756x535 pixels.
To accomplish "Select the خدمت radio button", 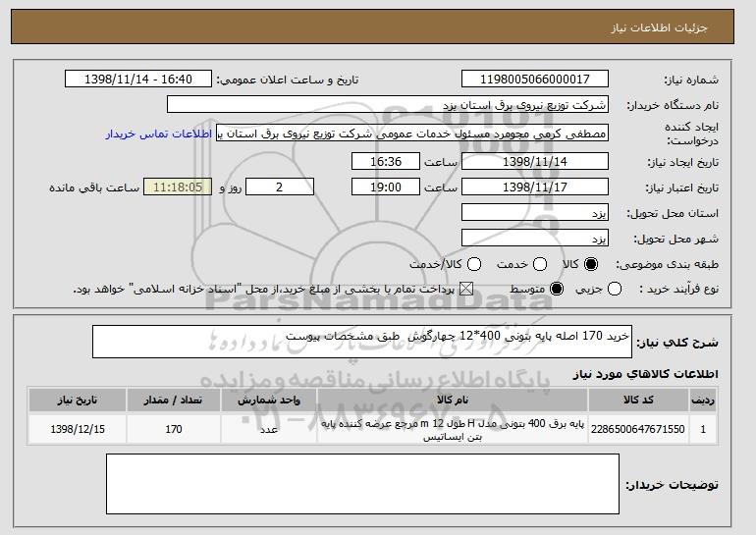I will pyautogui.click(x=540, y=264).
